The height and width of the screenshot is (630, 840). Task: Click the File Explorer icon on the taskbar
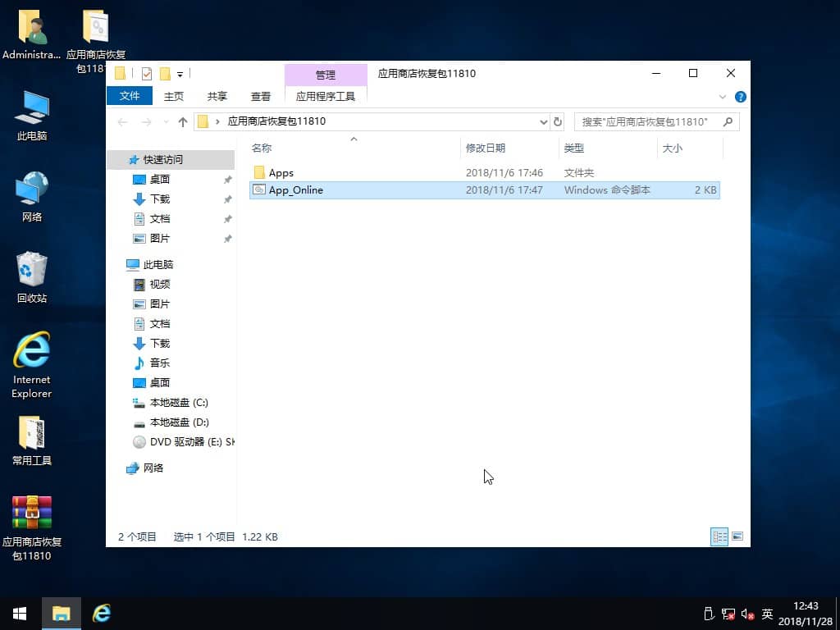point(62,613)
